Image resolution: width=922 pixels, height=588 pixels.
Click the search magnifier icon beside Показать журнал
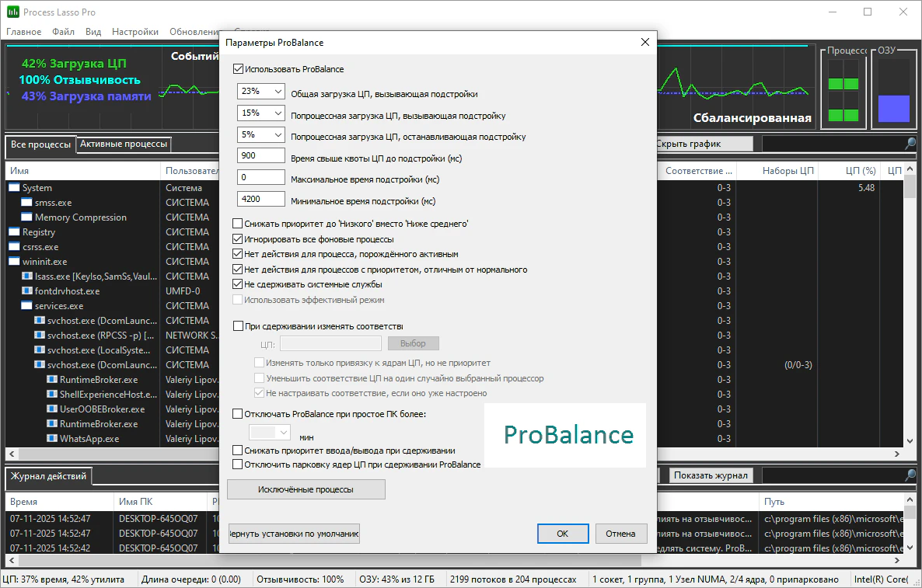pyautogui.click(x=910, y=475)
